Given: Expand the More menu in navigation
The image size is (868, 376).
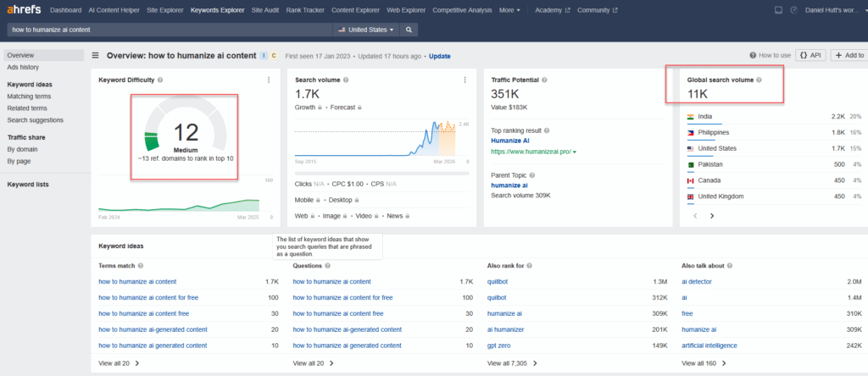Looking at the screenshot, I should pos(509,10).
